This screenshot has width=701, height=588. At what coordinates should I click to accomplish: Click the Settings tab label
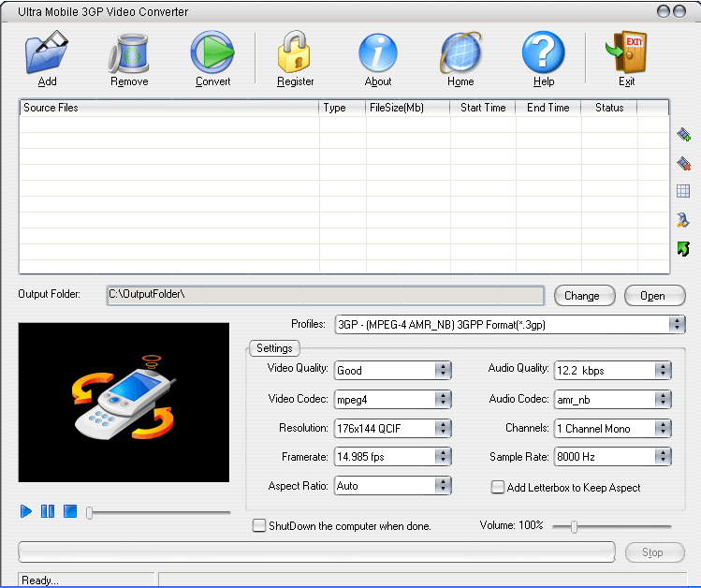click(274, 348)
